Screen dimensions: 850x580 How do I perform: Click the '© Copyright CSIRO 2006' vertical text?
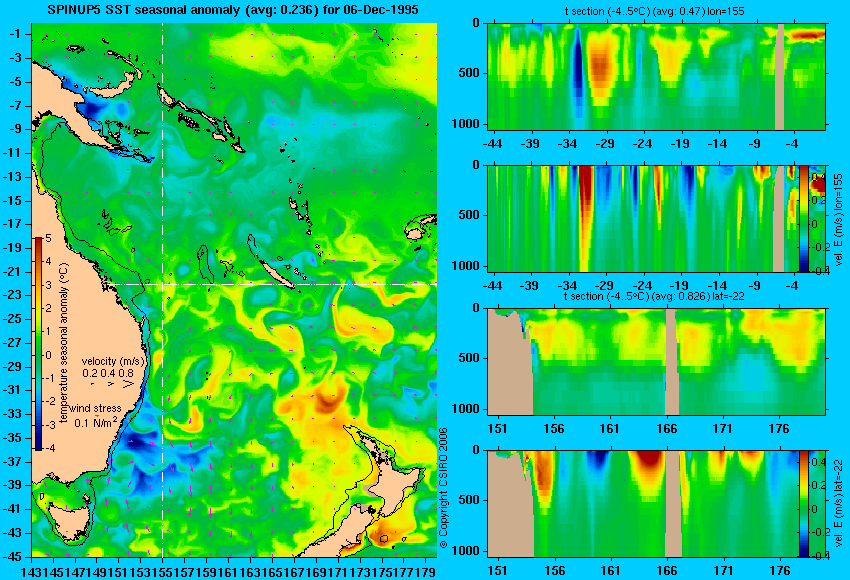pyautogui.click(x=443, y=488)
